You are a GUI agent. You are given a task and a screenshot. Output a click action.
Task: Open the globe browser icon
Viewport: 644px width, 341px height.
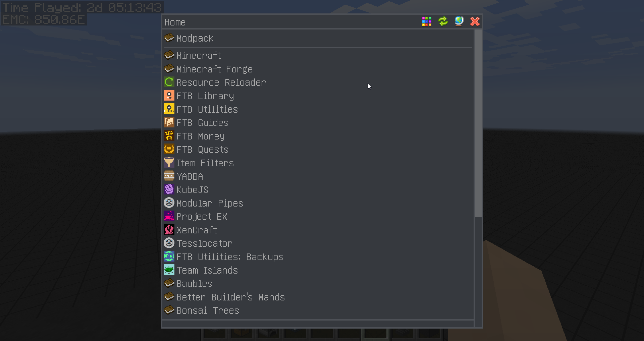(459, 21)
